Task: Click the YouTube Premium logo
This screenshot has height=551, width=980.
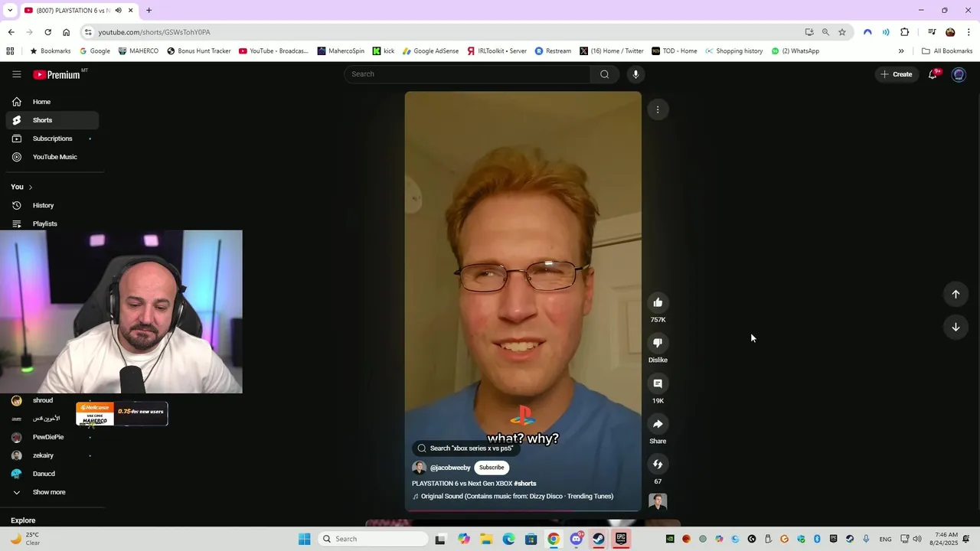Action: click(57, 74)
